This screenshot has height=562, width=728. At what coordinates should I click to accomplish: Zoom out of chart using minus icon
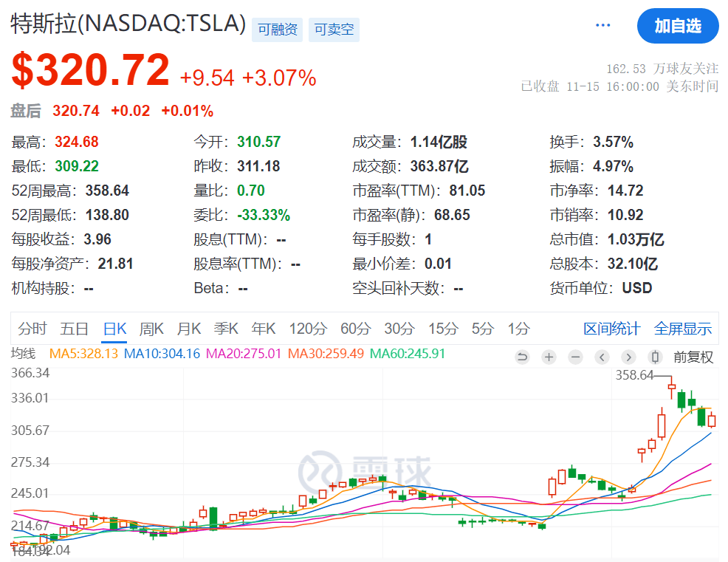pyautogui.click(x=576, y=357)
